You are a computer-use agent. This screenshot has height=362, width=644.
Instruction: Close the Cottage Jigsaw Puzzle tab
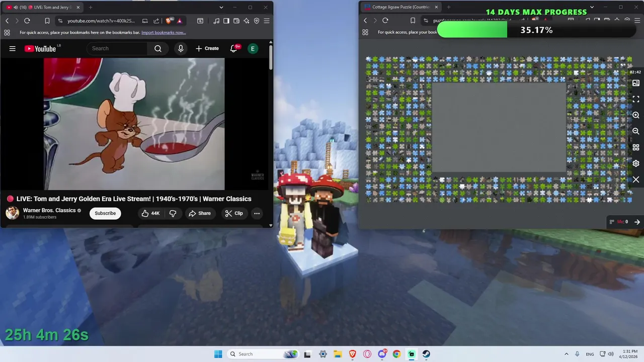pos(436,7)
